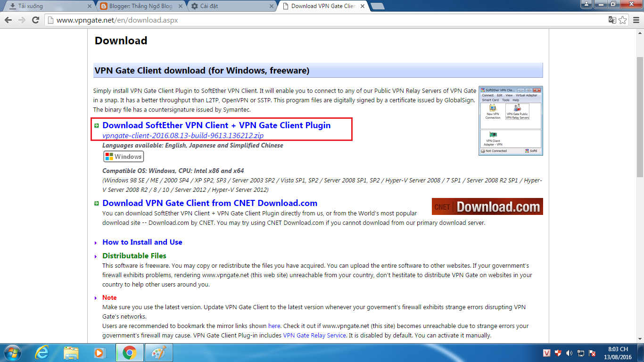
Task: Open the Action Center flag icon
Action: (x=592, y=353)
